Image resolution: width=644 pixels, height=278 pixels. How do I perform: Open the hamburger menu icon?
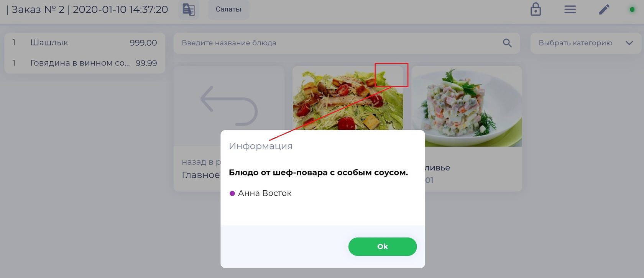(570, 9)
